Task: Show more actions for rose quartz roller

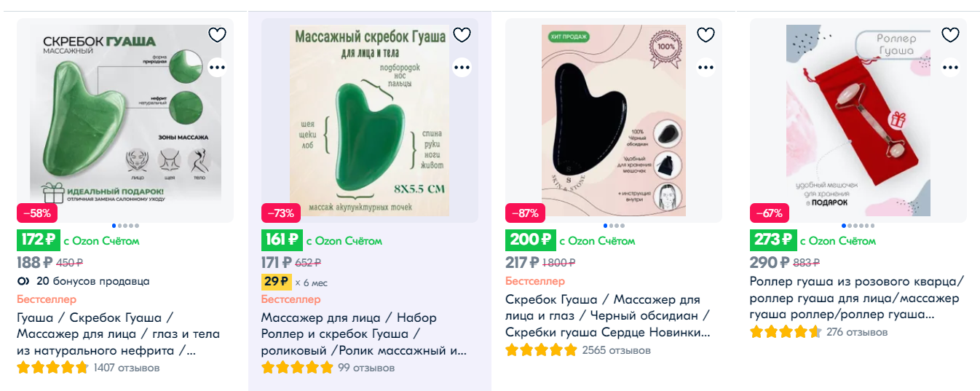Action: (950, 68)
